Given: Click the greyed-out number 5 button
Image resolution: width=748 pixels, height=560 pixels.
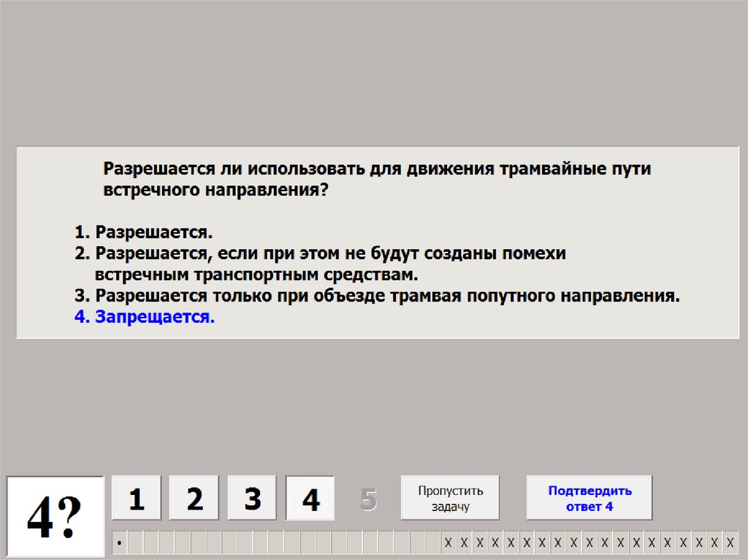Looking at the screenshot, I should click(x=369, y=499).
